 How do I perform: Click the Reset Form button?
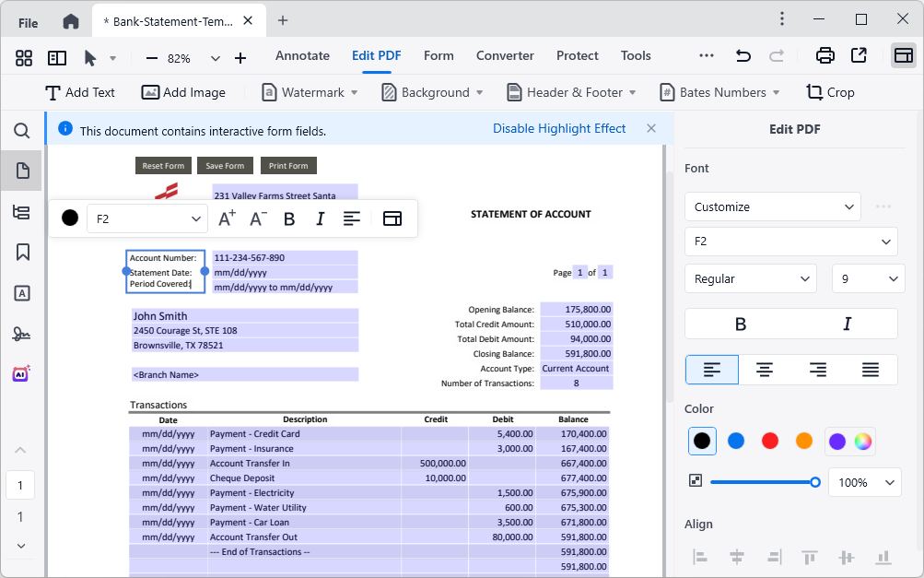[x=163, y=165]
